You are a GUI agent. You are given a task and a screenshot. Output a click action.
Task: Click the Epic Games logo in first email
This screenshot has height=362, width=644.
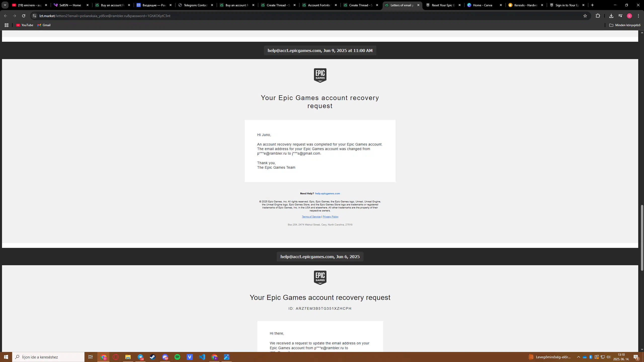pos(320,75)
